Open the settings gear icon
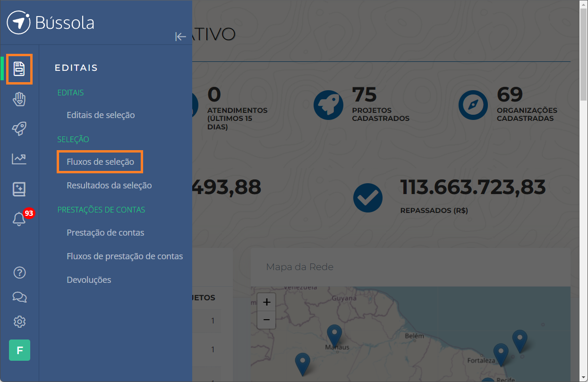This screenshot has height=382, width=588. 19,322
